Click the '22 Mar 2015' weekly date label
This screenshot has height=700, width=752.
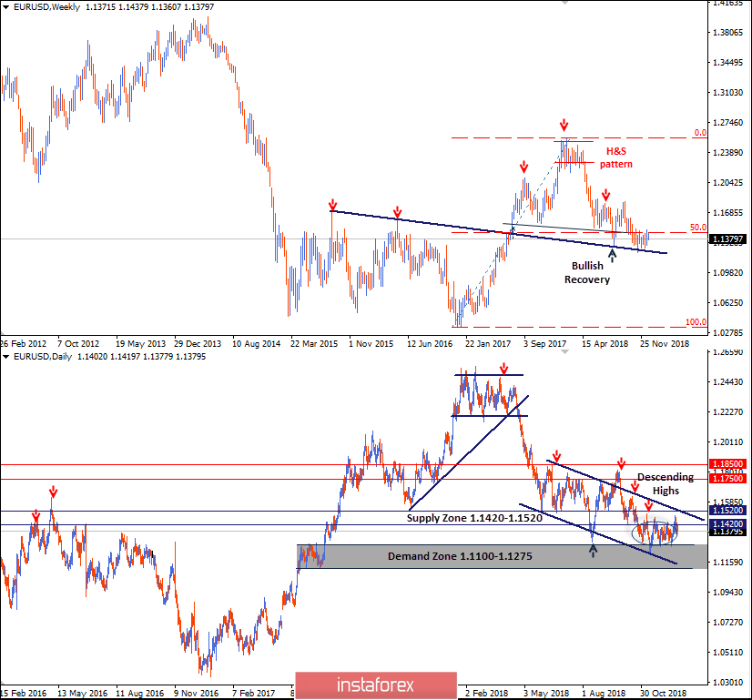[x=314, y=344]
